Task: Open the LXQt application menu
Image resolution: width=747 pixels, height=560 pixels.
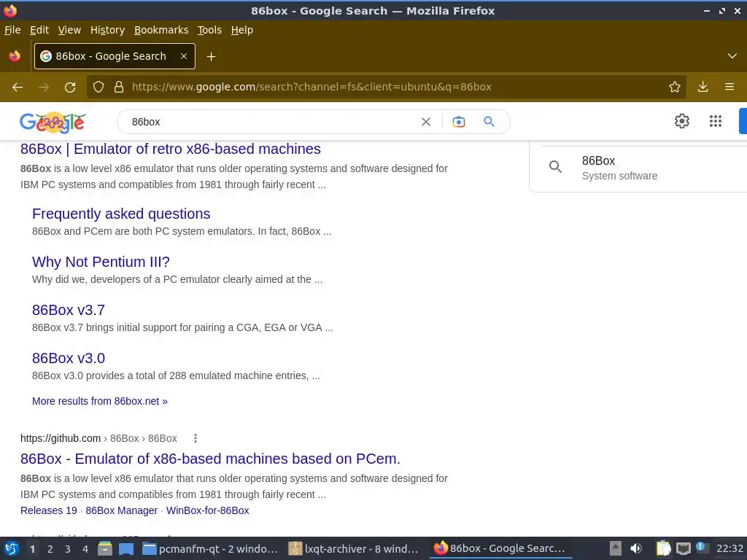Action: pos(12,549)
